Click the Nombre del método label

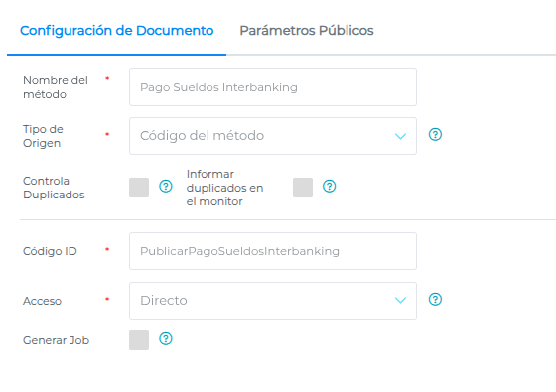[56, 87]
